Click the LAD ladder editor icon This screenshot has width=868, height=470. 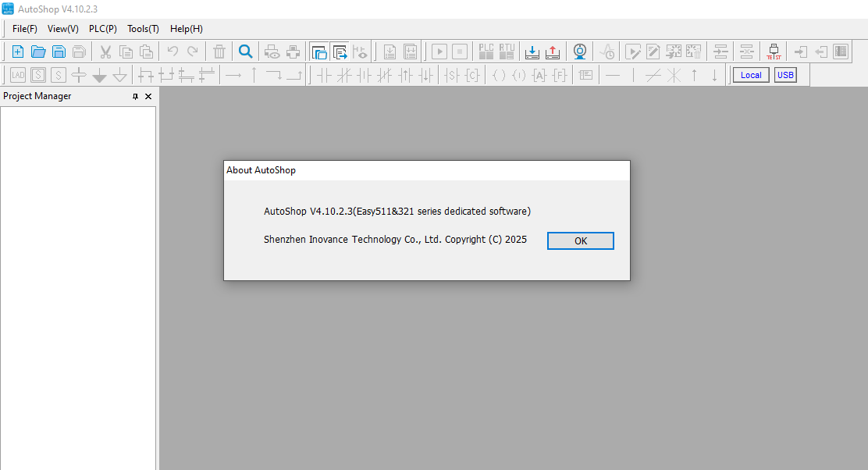(x=18, y=75)
